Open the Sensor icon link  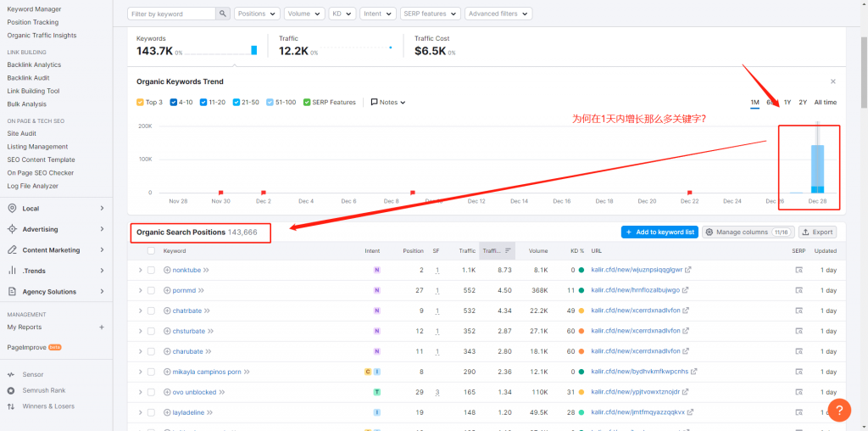(x=11, y=374)
